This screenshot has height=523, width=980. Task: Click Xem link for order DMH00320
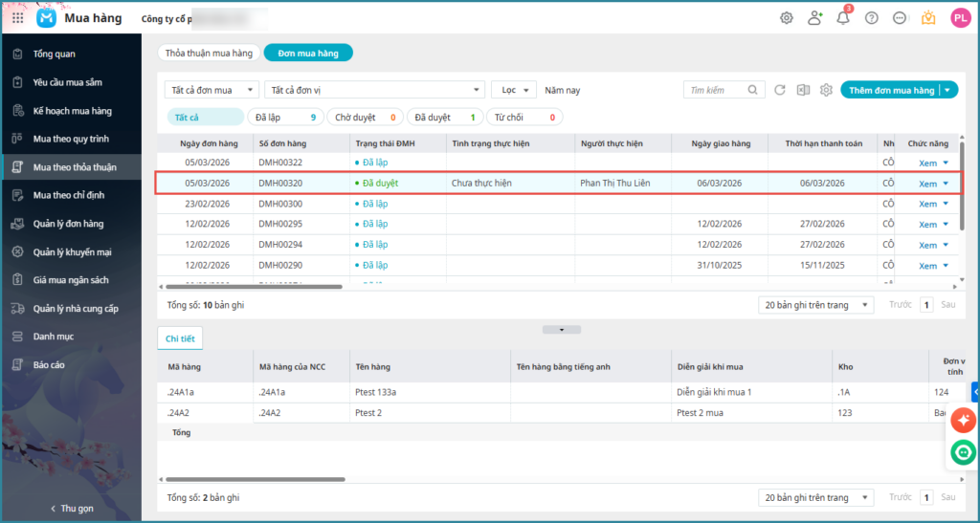[x=927, y=184]
